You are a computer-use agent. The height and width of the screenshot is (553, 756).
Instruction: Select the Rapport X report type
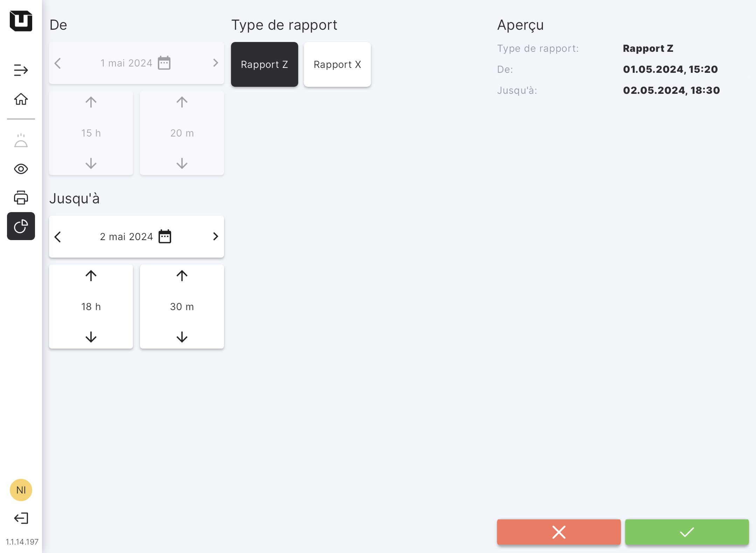click(337, 64)
